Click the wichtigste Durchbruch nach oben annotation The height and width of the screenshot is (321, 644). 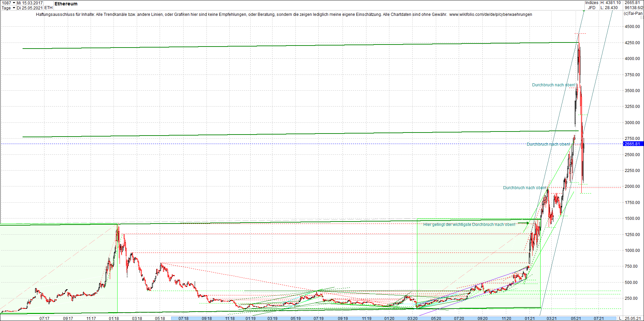pos(470,224)
